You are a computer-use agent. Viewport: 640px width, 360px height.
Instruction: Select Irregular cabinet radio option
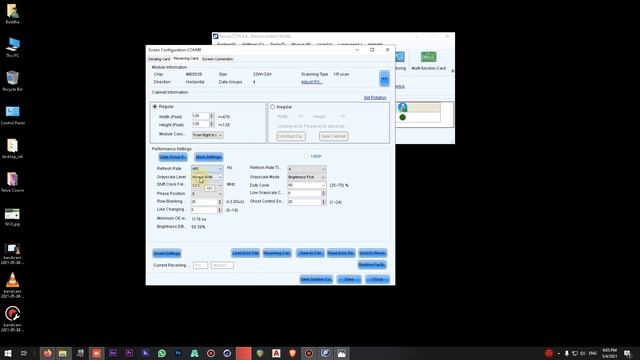(x=273, y=107)
